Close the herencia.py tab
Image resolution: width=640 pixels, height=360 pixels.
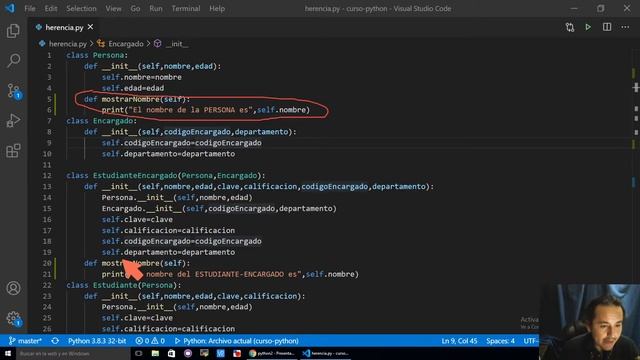click(90, 27)
